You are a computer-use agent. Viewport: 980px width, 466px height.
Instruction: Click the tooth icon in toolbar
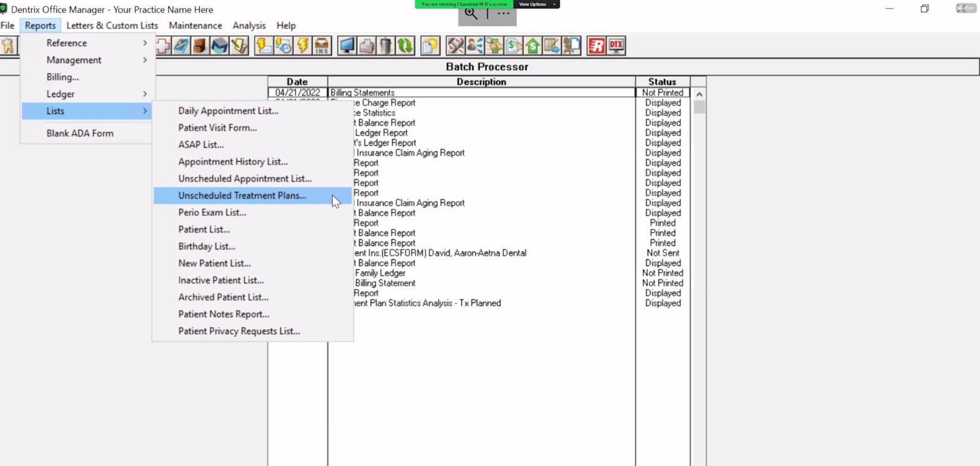click(x=8, y=46)
